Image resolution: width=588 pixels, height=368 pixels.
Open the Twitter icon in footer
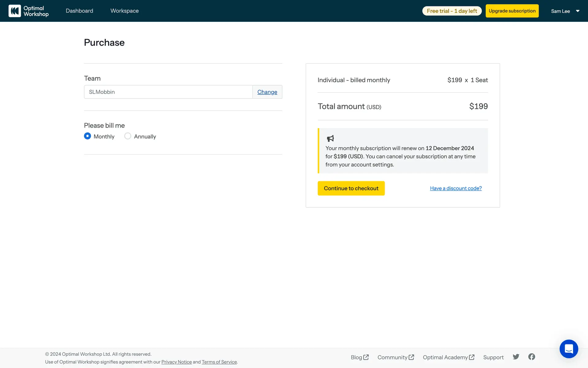(x=516, y=357)
